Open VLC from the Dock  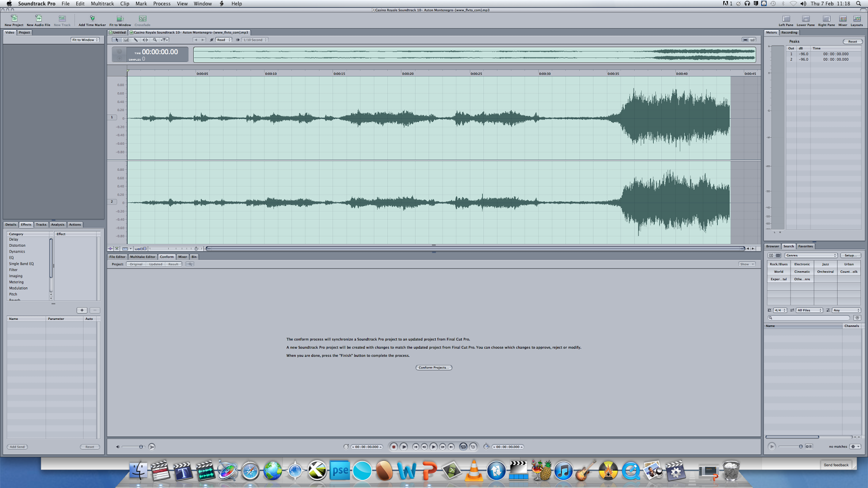pos(474,471)
